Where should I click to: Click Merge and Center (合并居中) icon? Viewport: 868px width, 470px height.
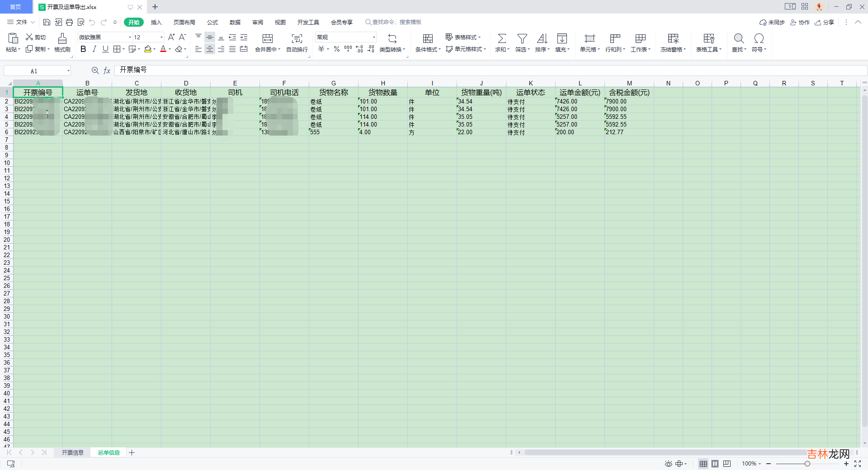pos(268,39)
